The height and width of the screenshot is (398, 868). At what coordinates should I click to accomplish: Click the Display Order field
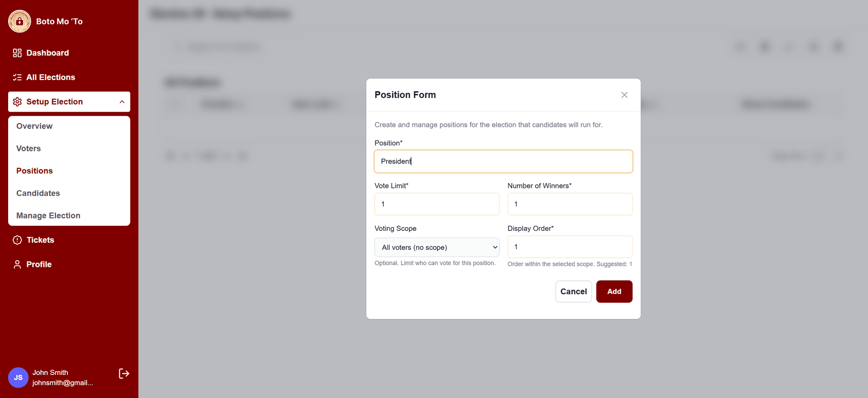(570, 247)
